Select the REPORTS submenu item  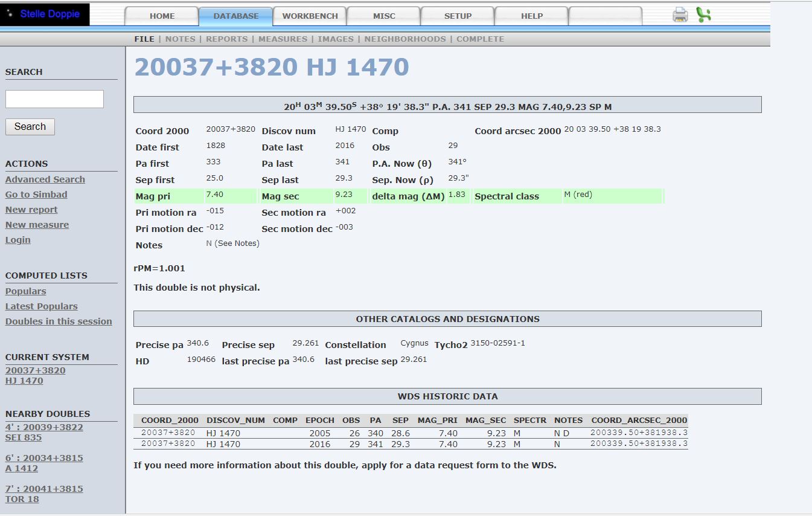coord(227,39)
